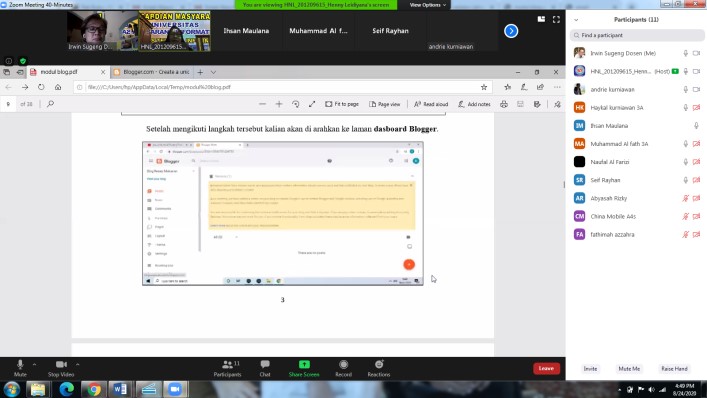Open the Chat panel
The width and height of the screenshot is (707, 398).
265,368
